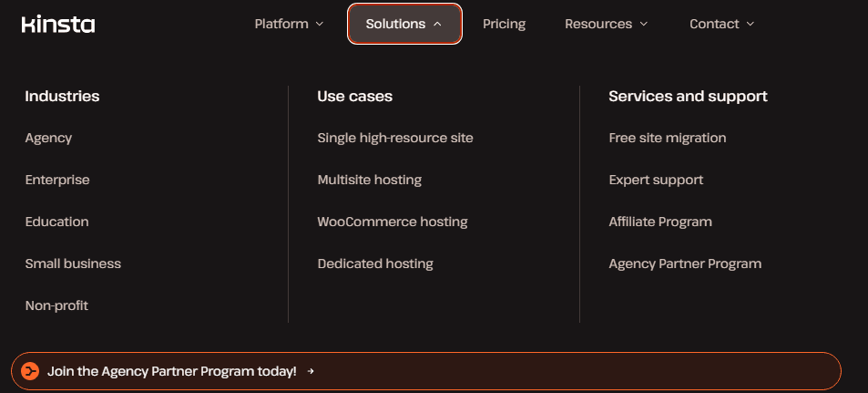Collapse the Solutions dropdown menu

click(404, 24)
